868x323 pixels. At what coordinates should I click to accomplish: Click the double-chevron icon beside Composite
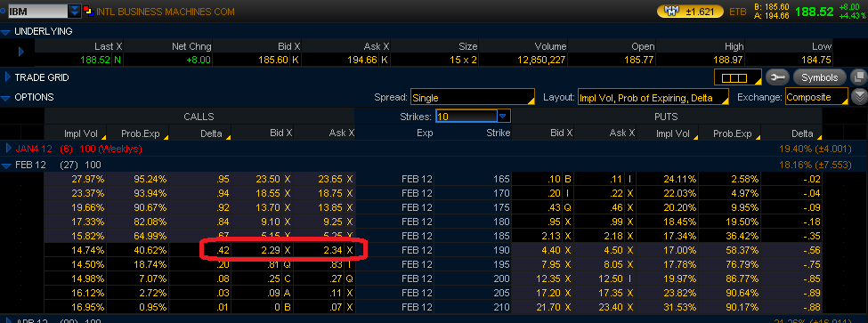tap(859, 97)
